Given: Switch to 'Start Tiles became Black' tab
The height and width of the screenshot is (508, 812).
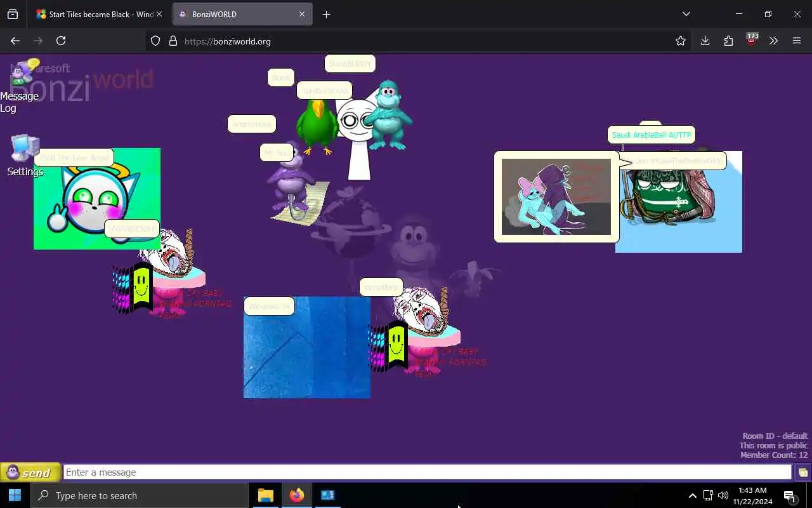Looking at the screenshot, I should point(95,14).
